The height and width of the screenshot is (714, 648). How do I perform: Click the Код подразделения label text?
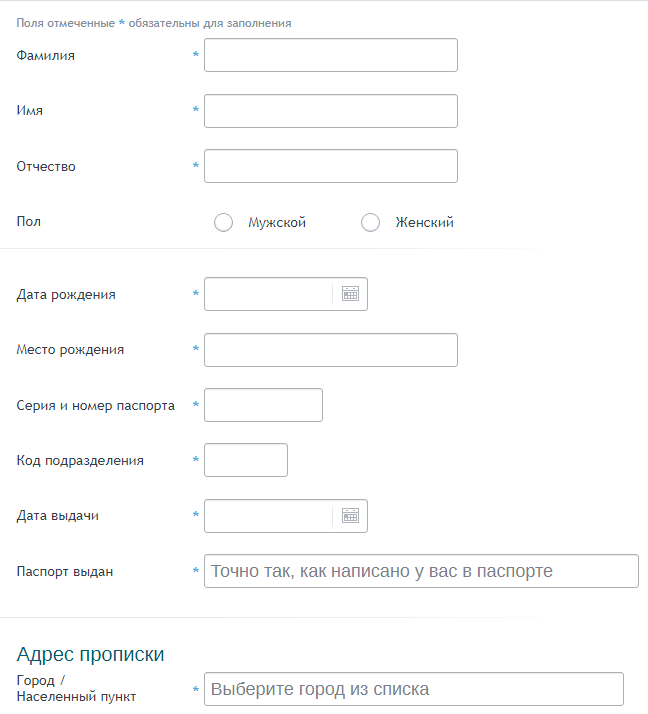pos(80,461)
